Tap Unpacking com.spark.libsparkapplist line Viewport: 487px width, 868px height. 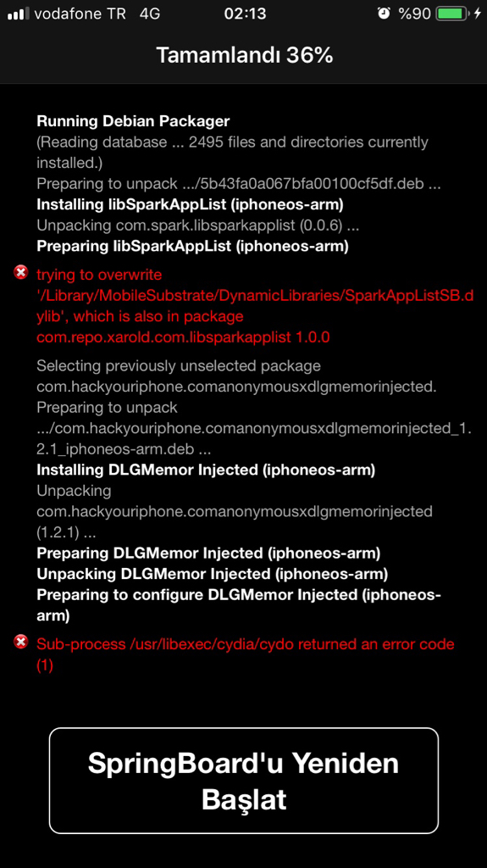click(198, 225)
